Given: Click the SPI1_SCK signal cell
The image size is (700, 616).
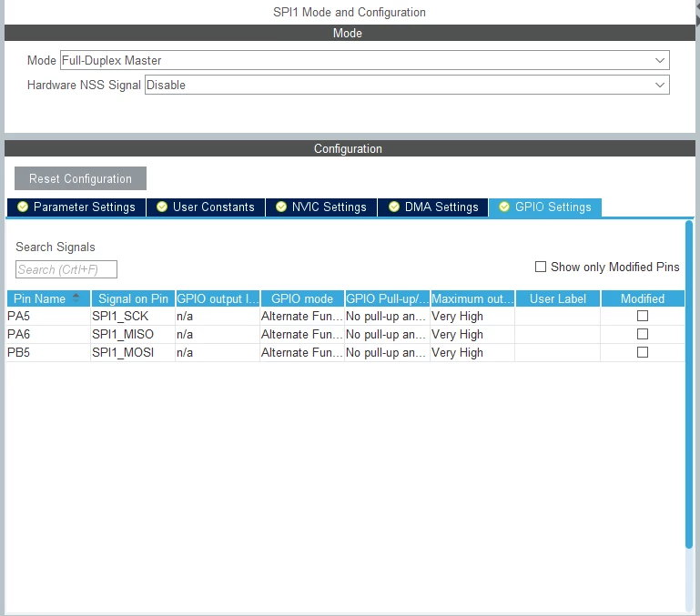Looking at the screenshot, I should [133, 316].
